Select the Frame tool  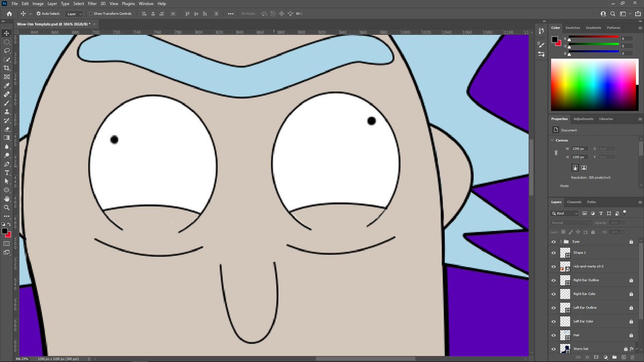(7, 77)
